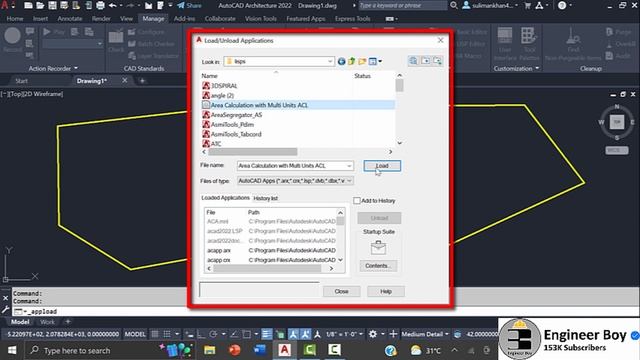Open the Autodesk shopping cart icon
This screenshot has height=360, width=640.
(x=527, y=5)
